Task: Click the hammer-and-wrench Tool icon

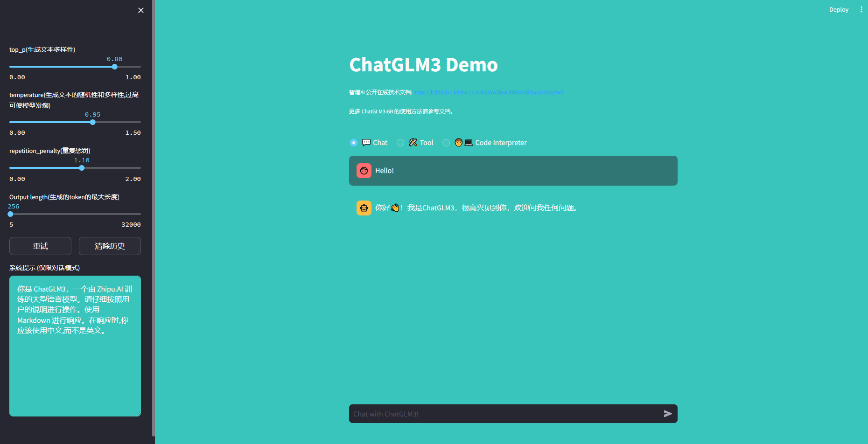Action: [412, 142]
